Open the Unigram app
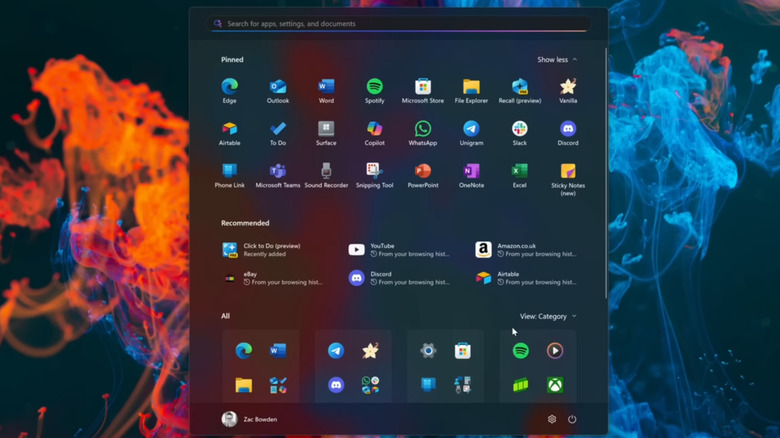Image resolution: width=780 pixels, height=438 pixels. [471, 133]
